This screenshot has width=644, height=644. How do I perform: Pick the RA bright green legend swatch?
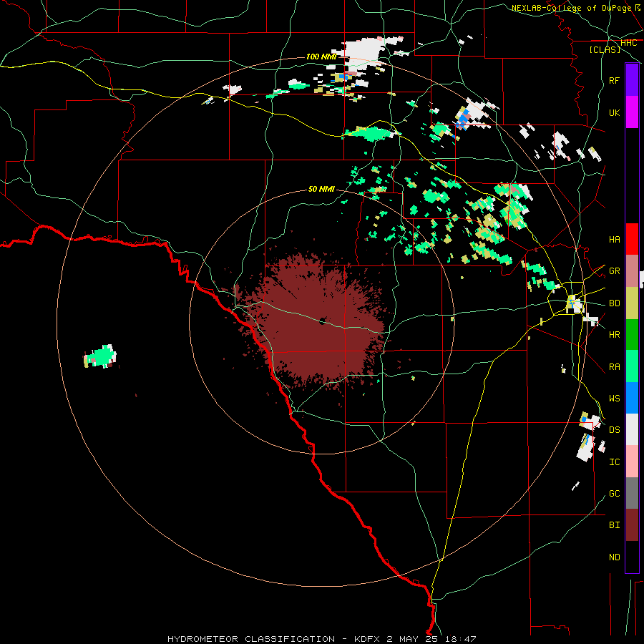pos(632,366)
